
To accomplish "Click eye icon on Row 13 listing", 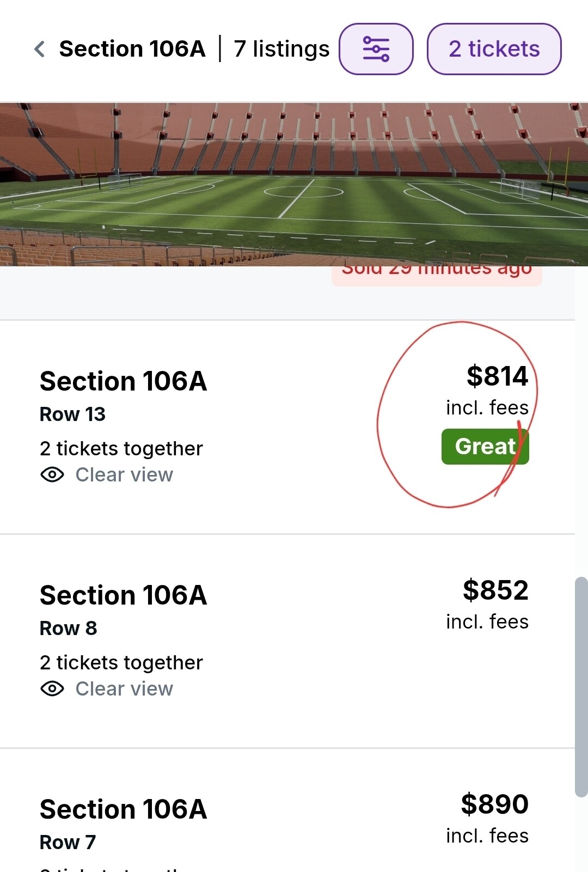I will coord(52,475).
